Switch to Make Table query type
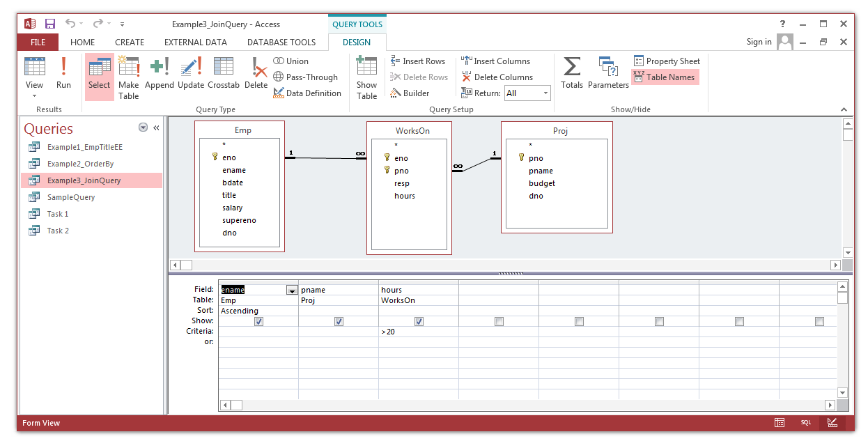Viewport: 868px width, 441px height. pos(128,77)
